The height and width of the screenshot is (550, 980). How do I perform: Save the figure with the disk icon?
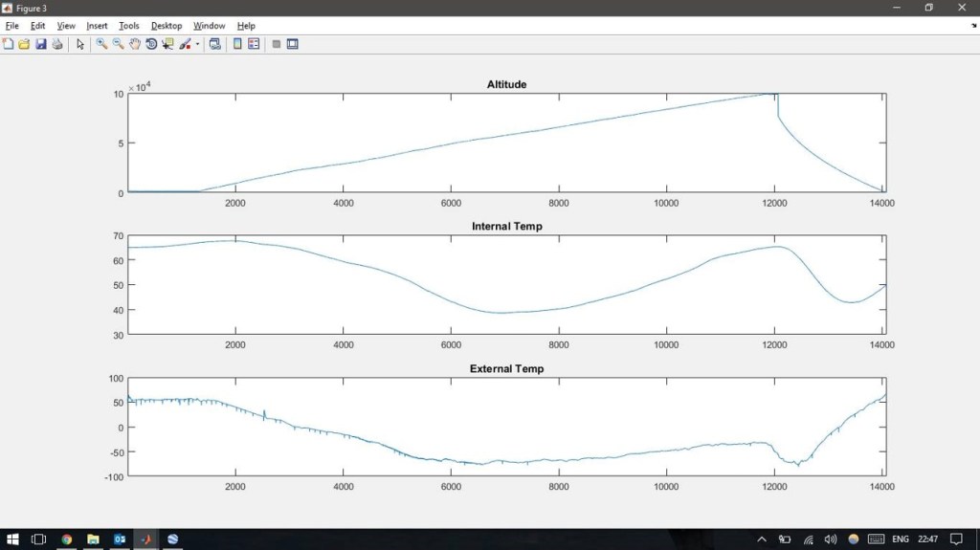click(41, 44)
